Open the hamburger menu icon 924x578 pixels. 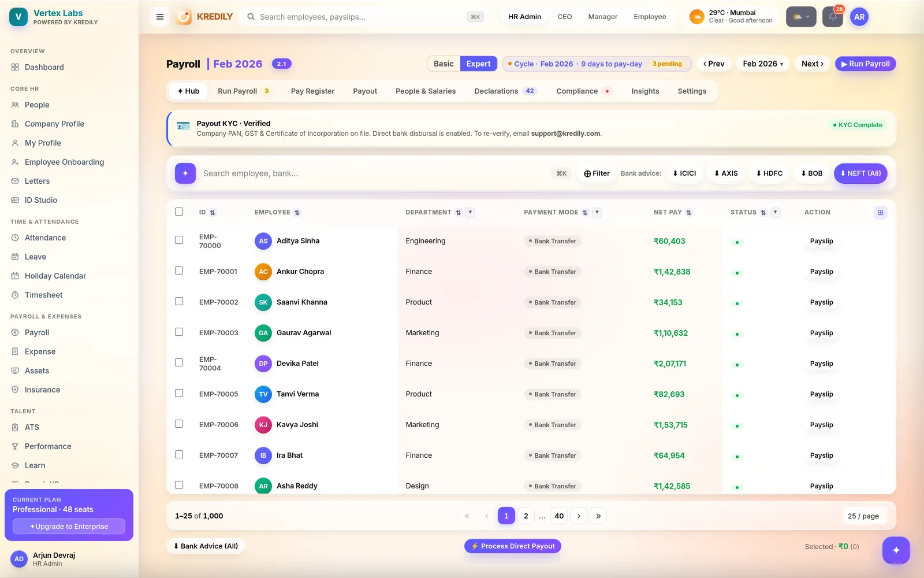[x=160, y=17]
